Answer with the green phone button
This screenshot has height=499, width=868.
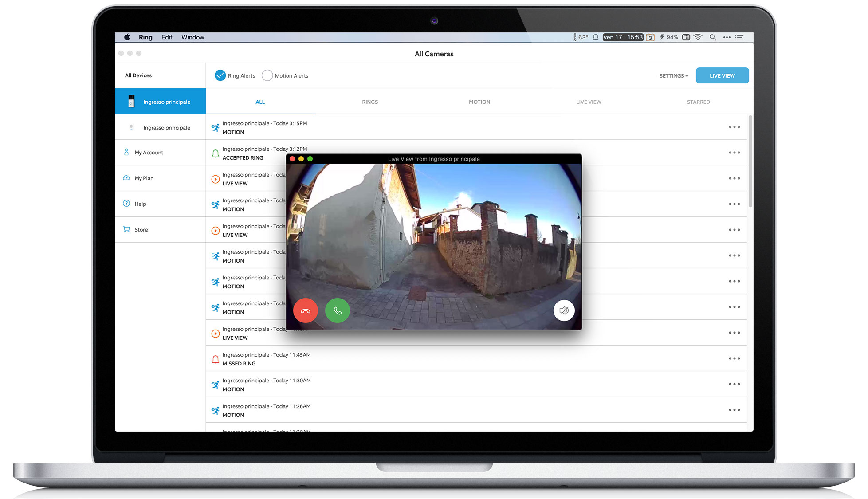click(x=337, y=310)
